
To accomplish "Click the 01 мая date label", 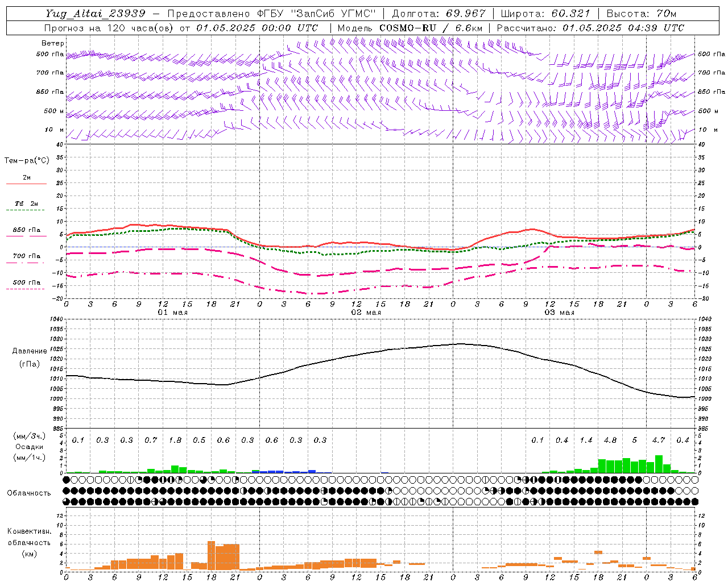I will coord(172,313).
